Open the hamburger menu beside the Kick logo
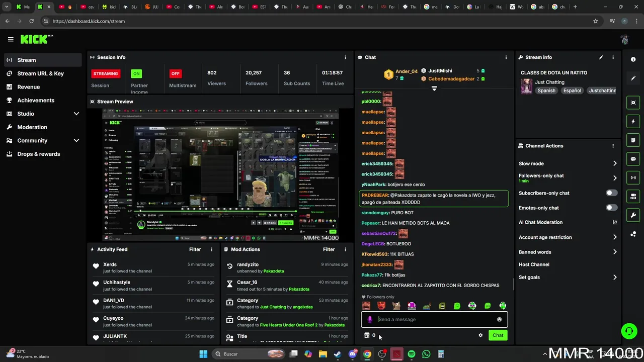 coord(11,39)
